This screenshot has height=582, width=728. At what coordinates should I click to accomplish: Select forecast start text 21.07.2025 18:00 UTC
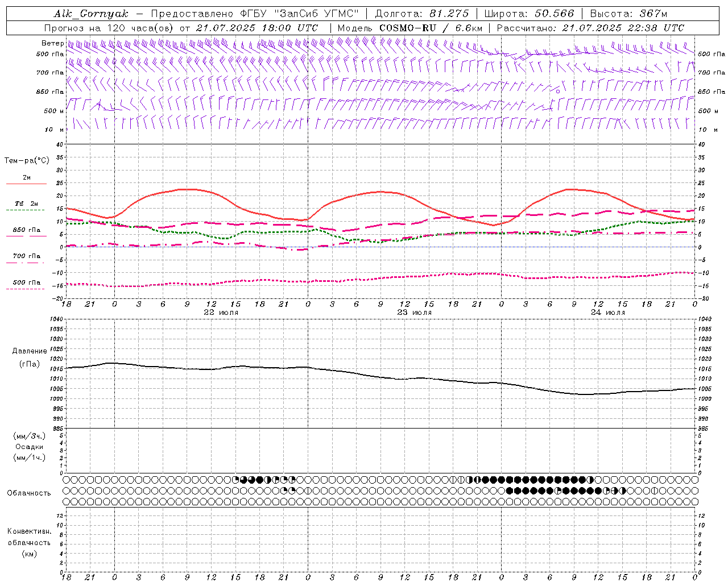tap(257, 28)
